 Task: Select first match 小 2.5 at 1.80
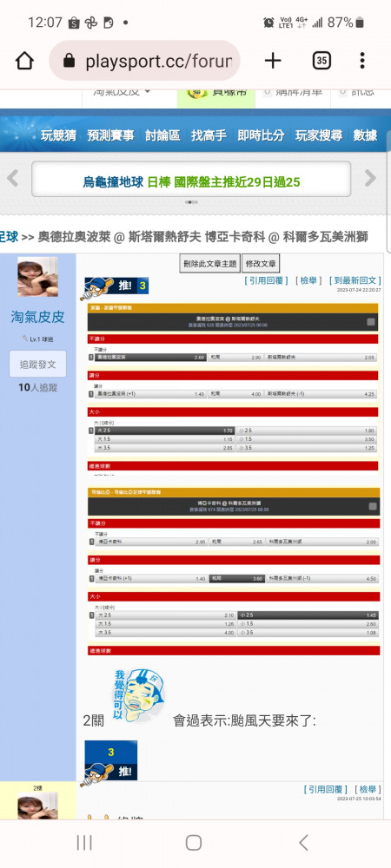307,431
